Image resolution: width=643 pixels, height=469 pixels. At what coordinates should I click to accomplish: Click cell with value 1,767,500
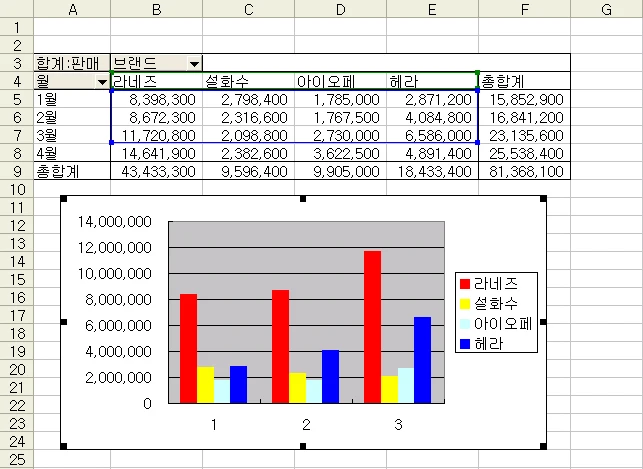coord(340,117)
